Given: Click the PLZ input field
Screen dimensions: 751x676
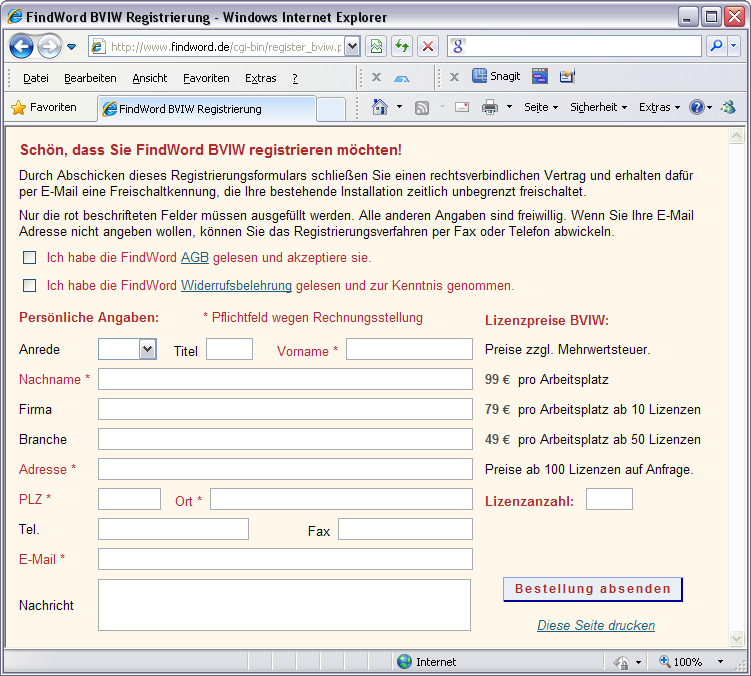Looking at the screenshot, I should click(x=129, y=499).
